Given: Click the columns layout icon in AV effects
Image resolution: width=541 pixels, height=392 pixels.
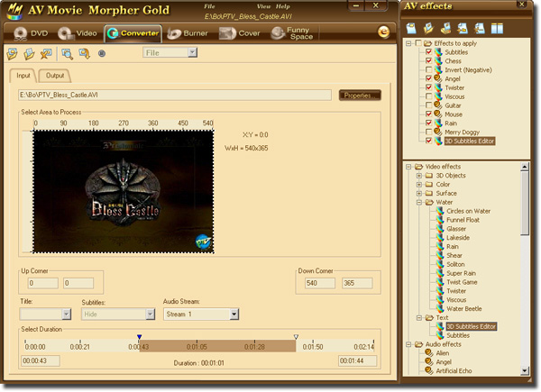Looking at the screenshot, I should [497, 28].
